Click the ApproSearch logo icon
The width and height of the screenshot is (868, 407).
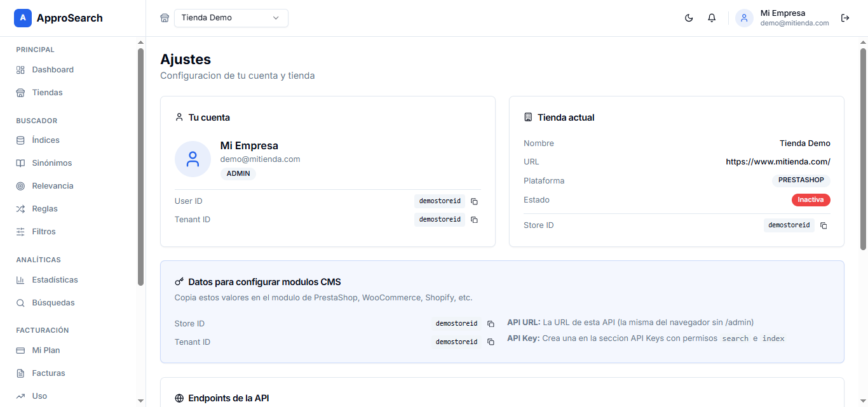pos(23,18)
